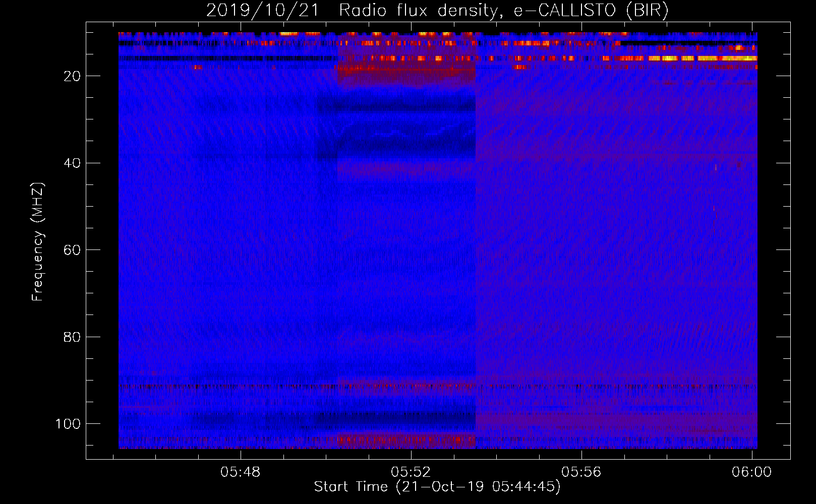Click the '60' frequency tick label
Screen dimensions: 816x504
(x=72, y=250)
